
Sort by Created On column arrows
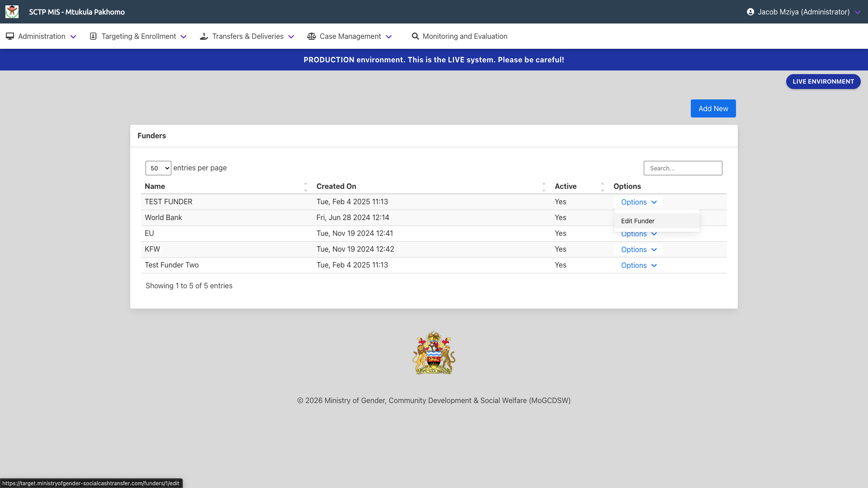[x=544, y=187]
